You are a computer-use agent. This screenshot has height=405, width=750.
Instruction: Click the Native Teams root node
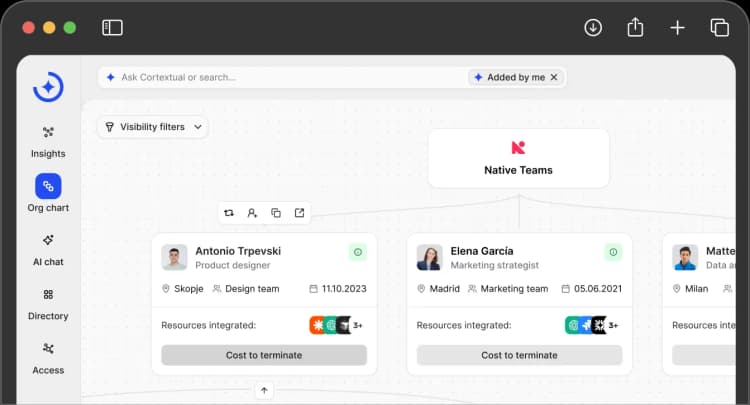(518, 158)
